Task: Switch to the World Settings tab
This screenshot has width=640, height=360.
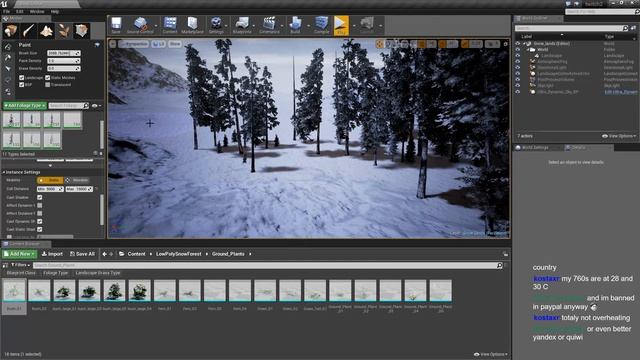Action: [x=535, y=148]
